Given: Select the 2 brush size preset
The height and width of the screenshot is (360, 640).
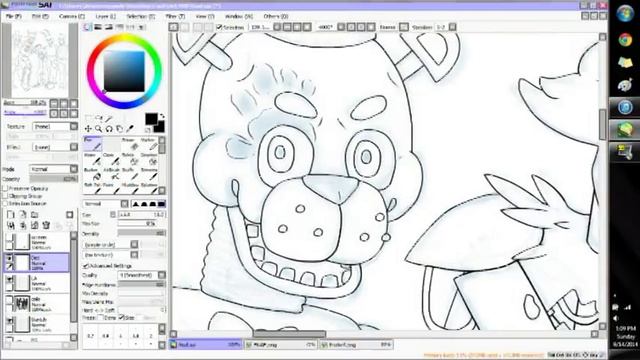Looking at the screenshot, I should click(x=151, y=336).
